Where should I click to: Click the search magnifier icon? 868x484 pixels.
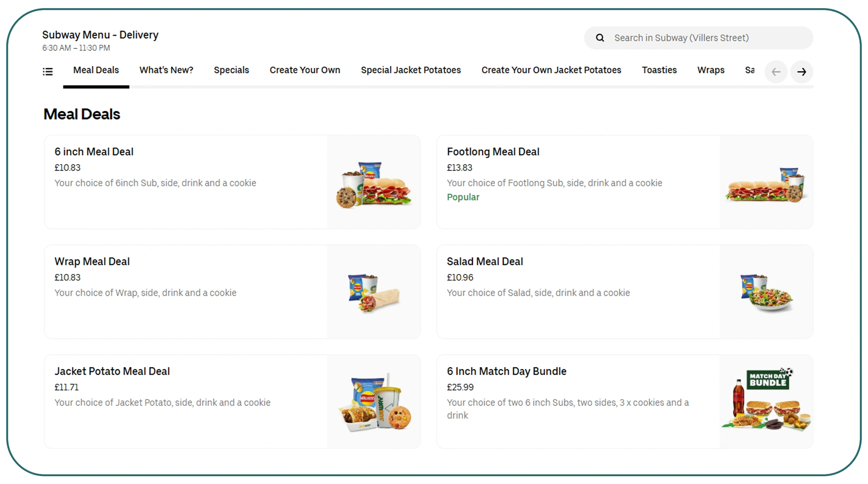tap(600, 37)
